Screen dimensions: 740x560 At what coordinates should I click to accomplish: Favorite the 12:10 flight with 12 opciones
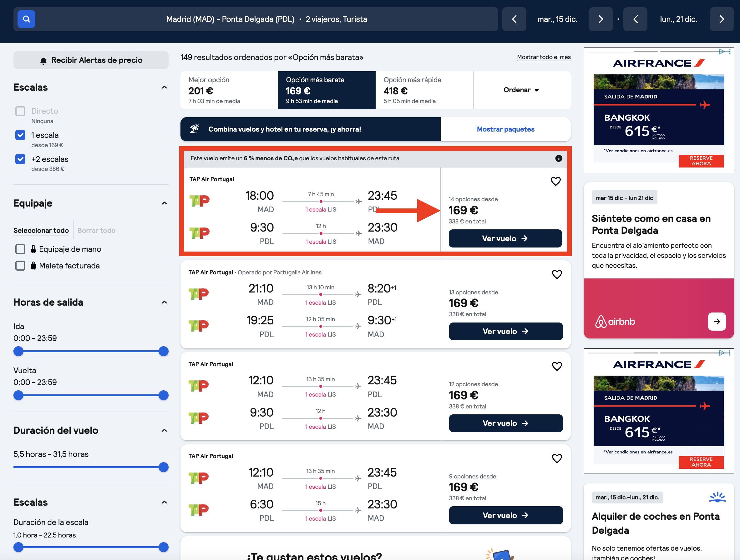[557, 366]
